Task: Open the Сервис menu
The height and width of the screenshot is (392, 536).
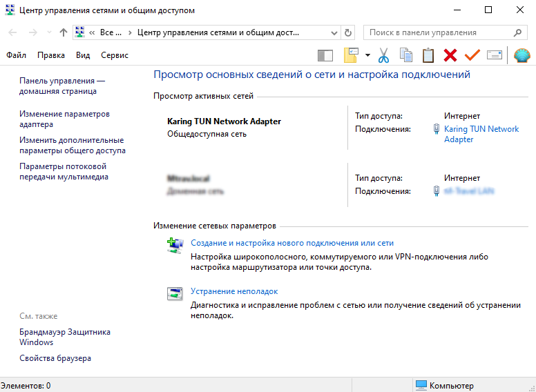Action: coord(115,55)
